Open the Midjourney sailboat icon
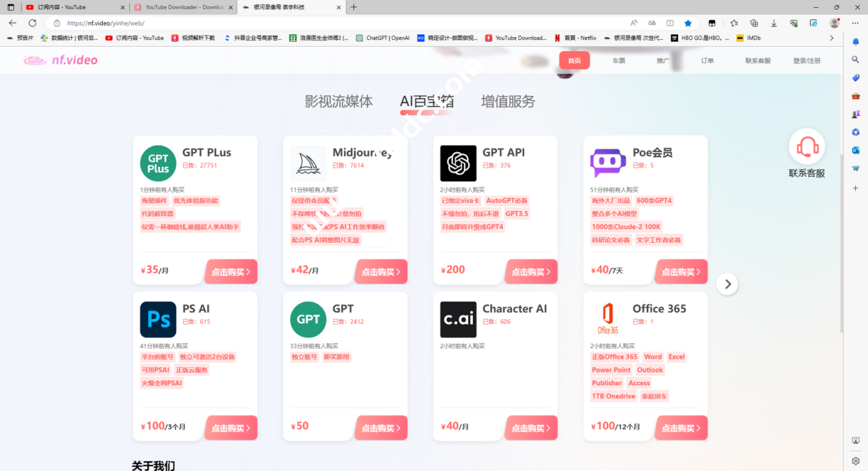 point(308,163)
